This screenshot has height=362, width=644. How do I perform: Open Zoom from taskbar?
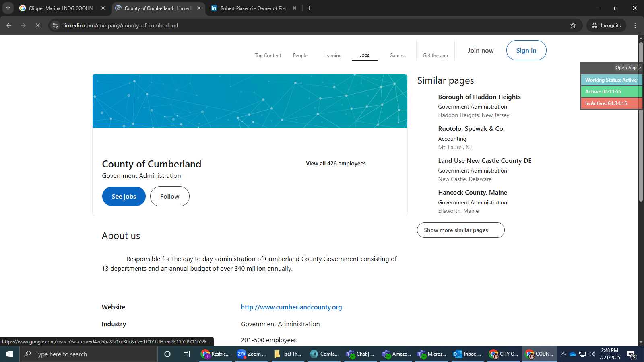click(252, 354)
